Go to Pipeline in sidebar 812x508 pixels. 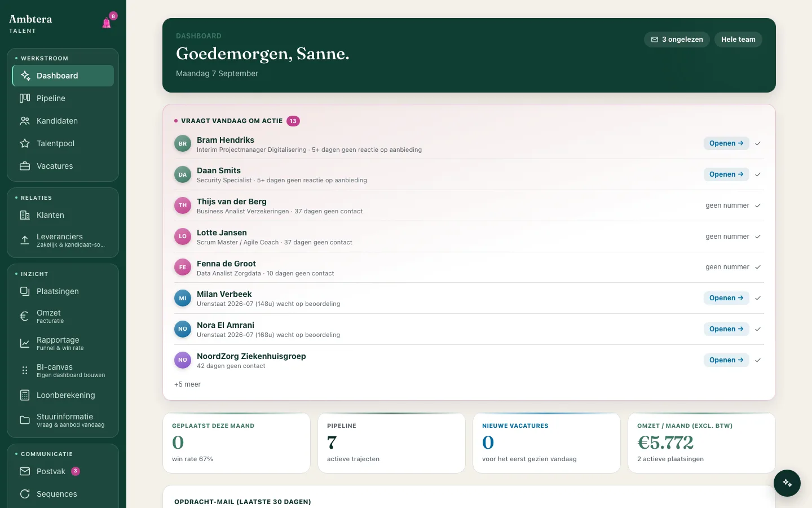63,98
